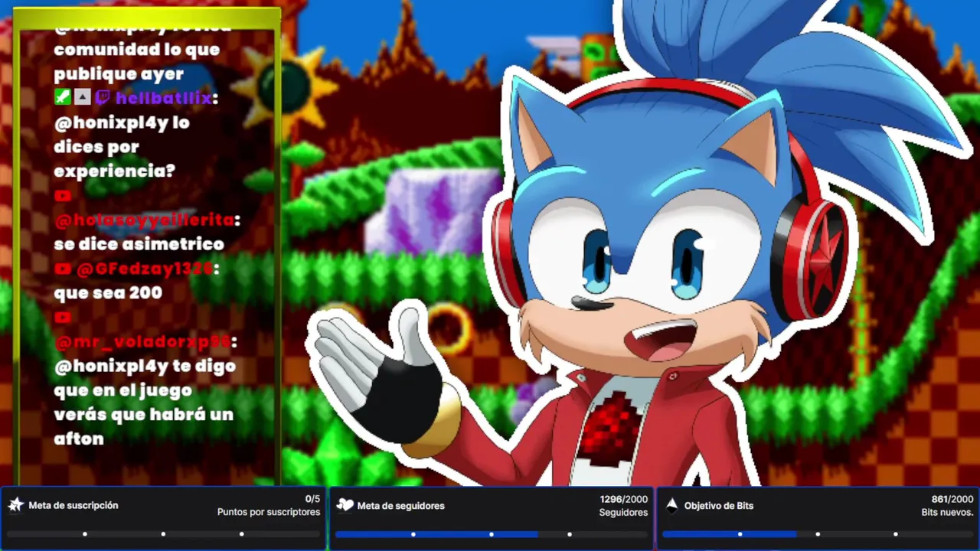
Task: Click the YouTube icon above mr_voladorxp96
Action: [x=63, y=317]
